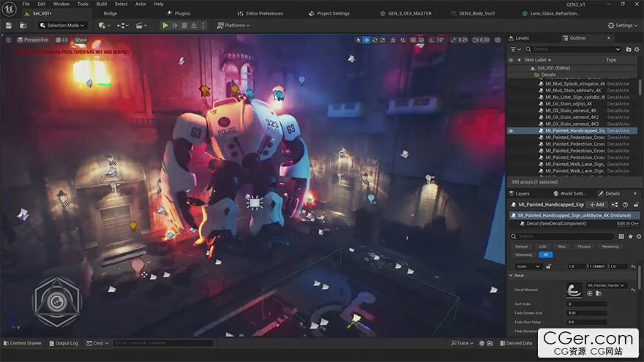
Task: Select the rotate gizmo tool in viewport
Action: [x=375, y=39]
